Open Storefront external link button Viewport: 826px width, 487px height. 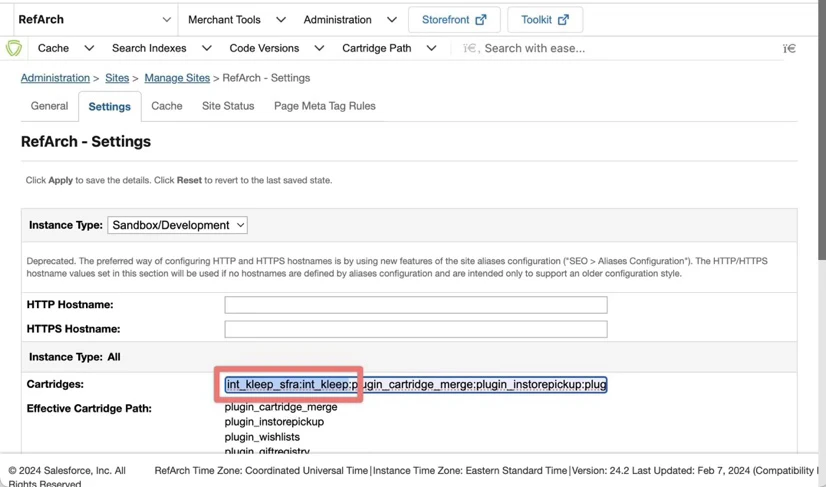coord(454,20)
